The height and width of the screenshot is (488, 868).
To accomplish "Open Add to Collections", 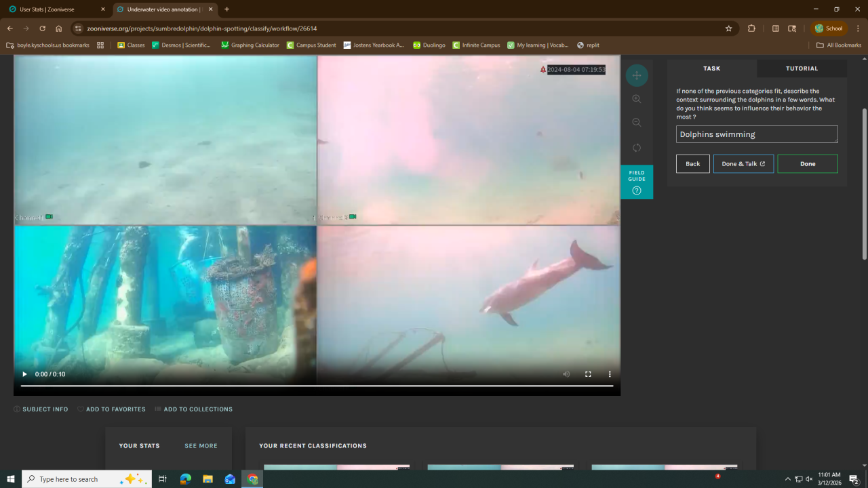I will point(193,409).
